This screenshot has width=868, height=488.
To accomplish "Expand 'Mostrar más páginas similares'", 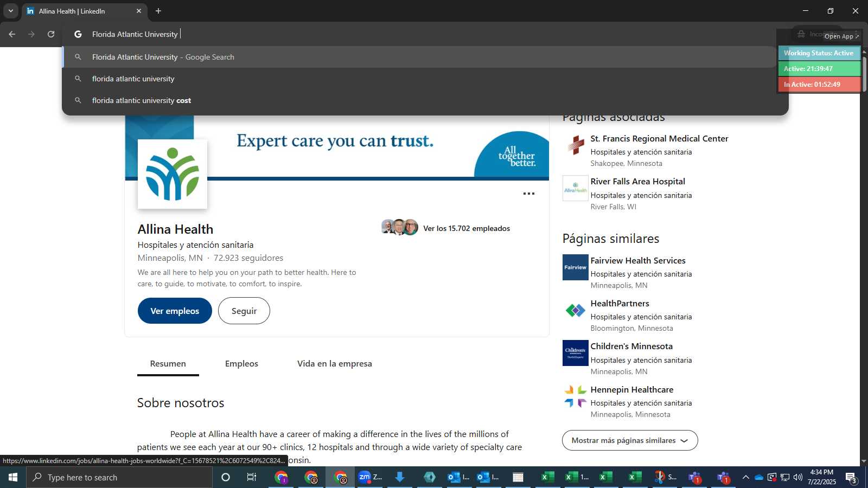I will 630,440.
